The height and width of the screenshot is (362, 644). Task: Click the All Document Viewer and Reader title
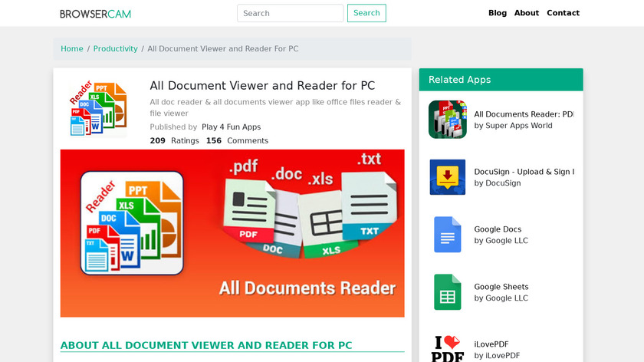tap(262, 85)
